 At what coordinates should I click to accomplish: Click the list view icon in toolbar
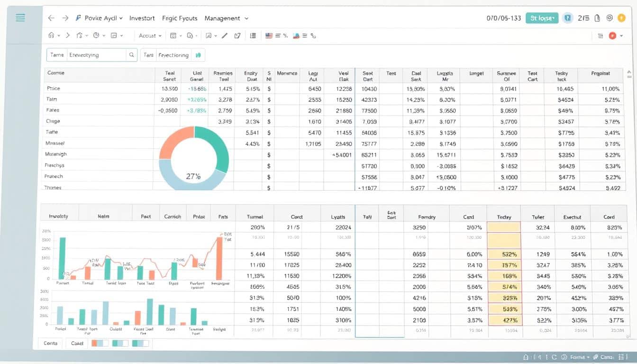coord(253,36)
